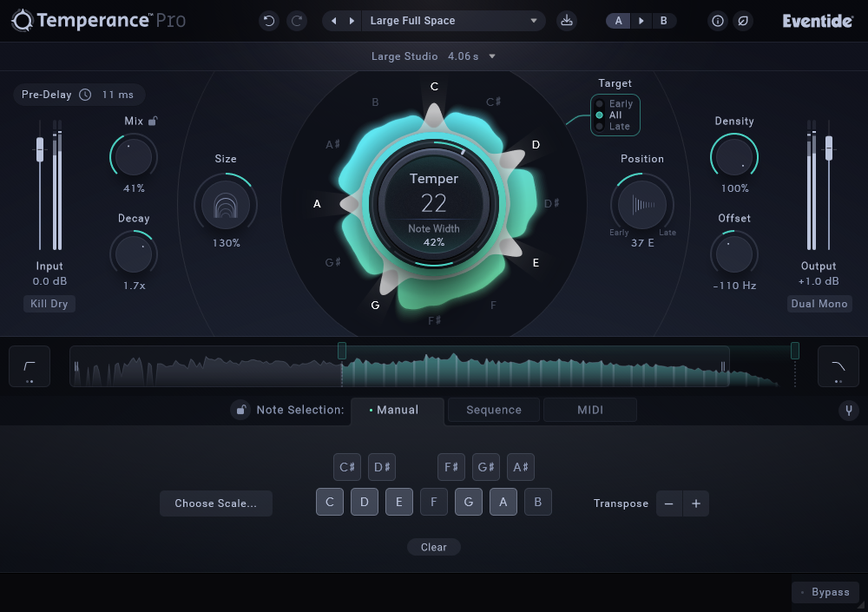
Task: Enable the Kill Dry toggle
Action: (x=49, y=304)
